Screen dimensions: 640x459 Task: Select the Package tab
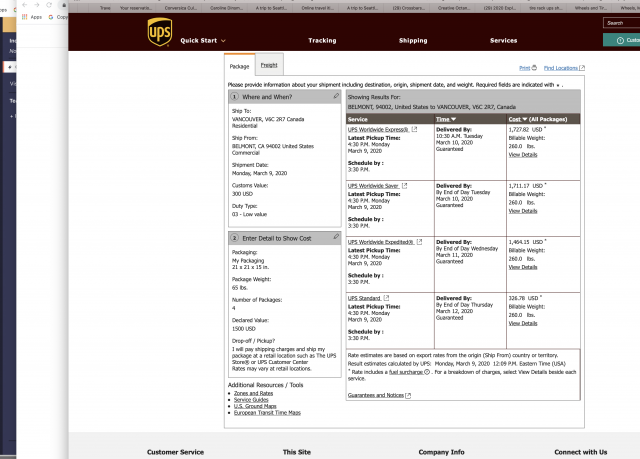coord(239,66)
